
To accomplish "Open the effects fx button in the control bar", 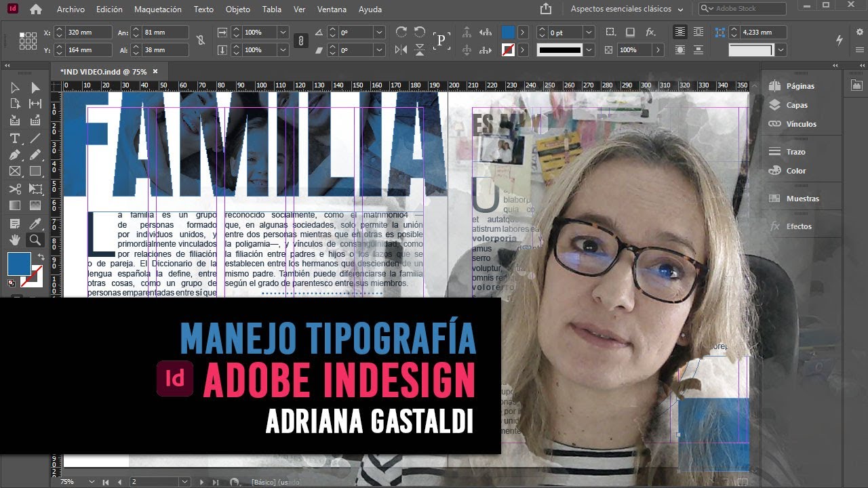I will 650,32.
